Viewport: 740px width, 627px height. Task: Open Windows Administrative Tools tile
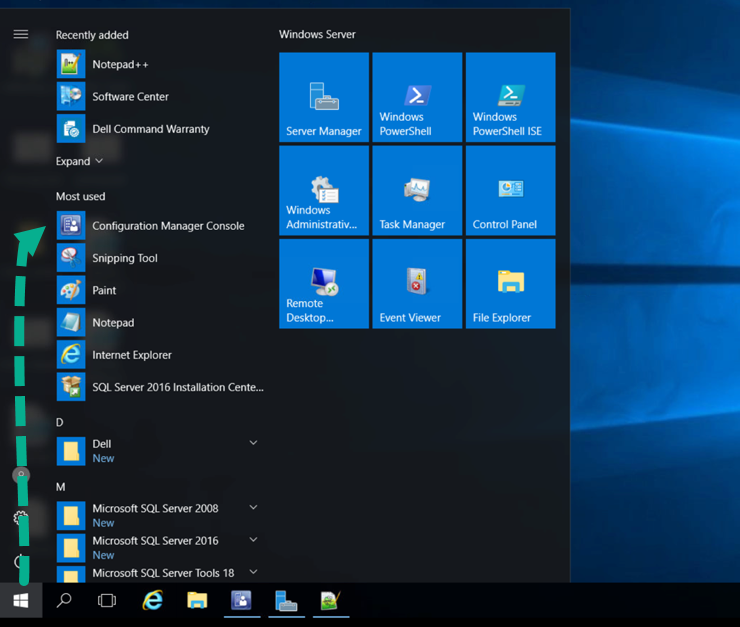click(x=324, y=191)
